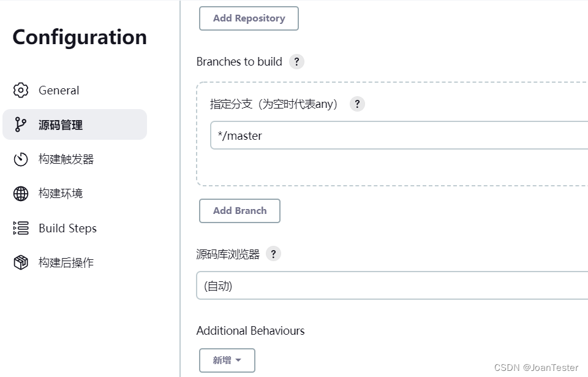Select the 构建环境 globe icon
Image resolution: width=588 pixels, height=377 pixels.
(x=21, y=193)
